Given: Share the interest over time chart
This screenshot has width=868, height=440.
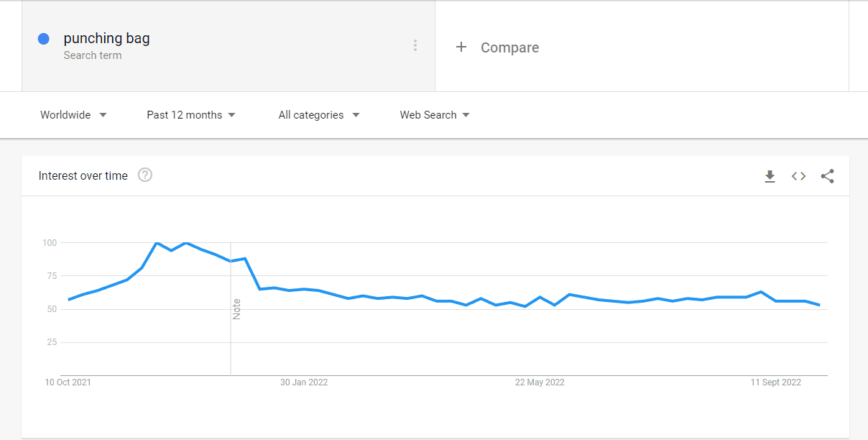Looking at the screenshot, I should point(827,176).
